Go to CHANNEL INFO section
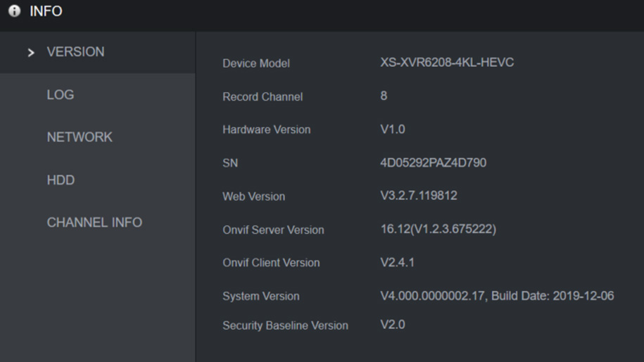The height and width of the screenshot is (362, 644). coord(94,223)
